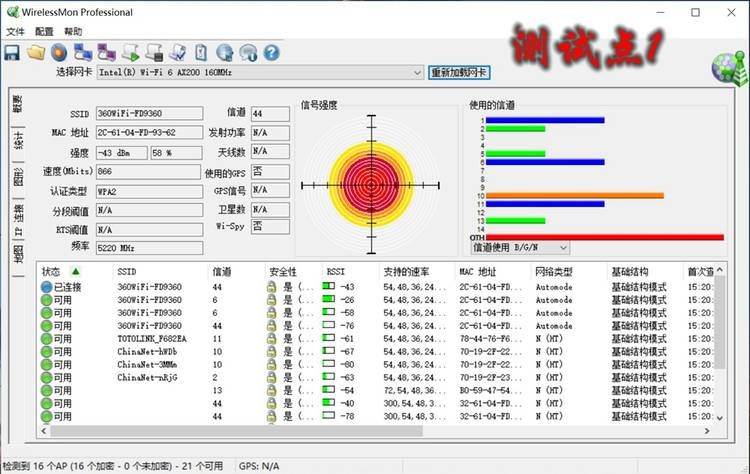Click the orange channel 10 usage bar

(575, 196)
